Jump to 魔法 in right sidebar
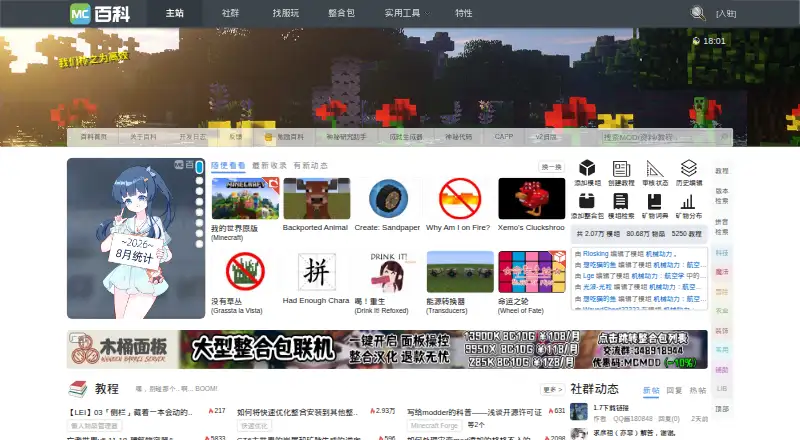Viewport: 800px width, 440px height. pyautogui.click(x=721, y=272)
